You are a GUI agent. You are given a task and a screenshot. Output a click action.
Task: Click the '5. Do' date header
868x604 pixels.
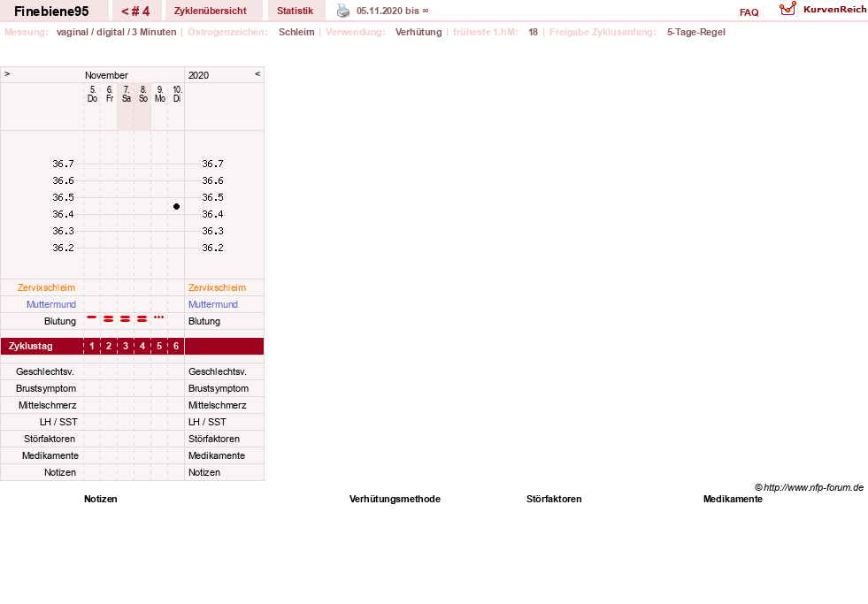point(92,94)
